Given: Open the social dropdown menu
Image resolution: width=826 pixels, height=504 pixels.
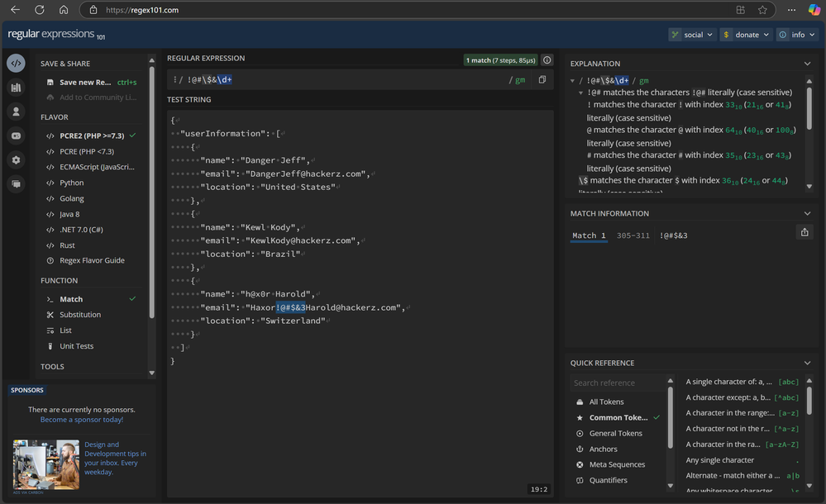Looking at the screenshot, I should point(691,35).
